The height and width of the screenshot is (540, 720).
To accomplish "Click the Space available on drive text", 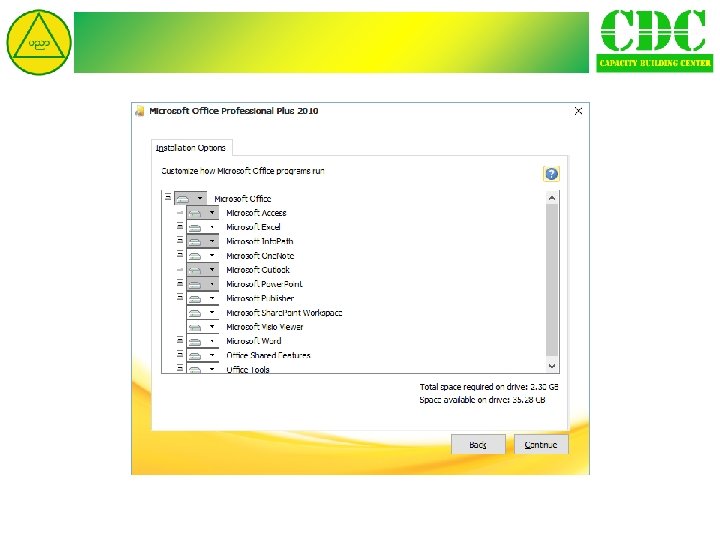I will (x=482, y=400).
